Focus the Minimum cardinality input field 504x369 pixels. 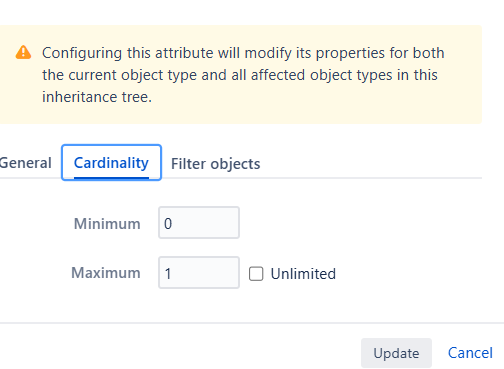pos(199,223)
